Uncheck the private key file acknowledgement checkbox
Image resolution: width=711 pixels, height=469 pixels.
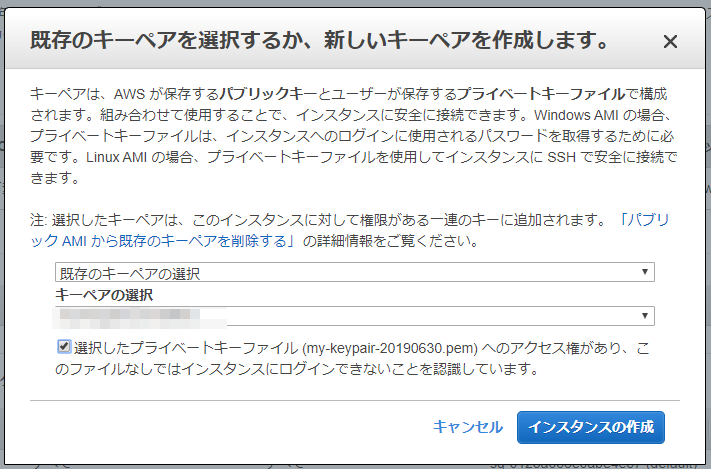pyautogui.click(x=63, y=347)
